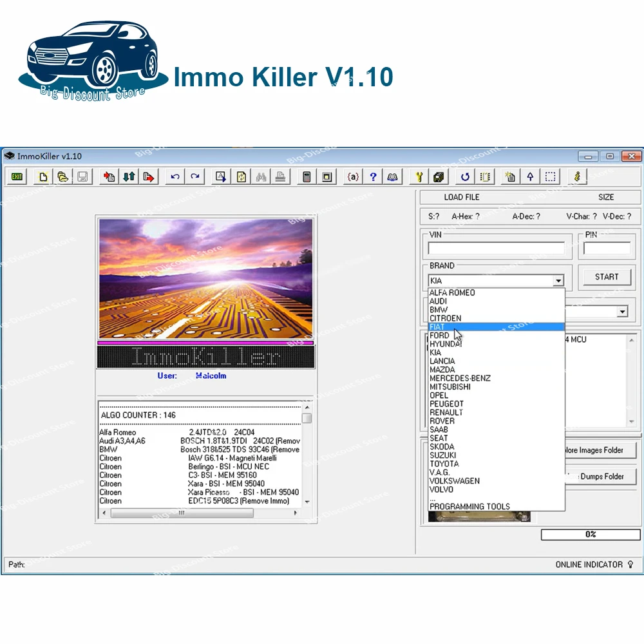Click the binoculars find icon
The width and height of the screenshot is (644, 644).
click(x=261, y=177)
